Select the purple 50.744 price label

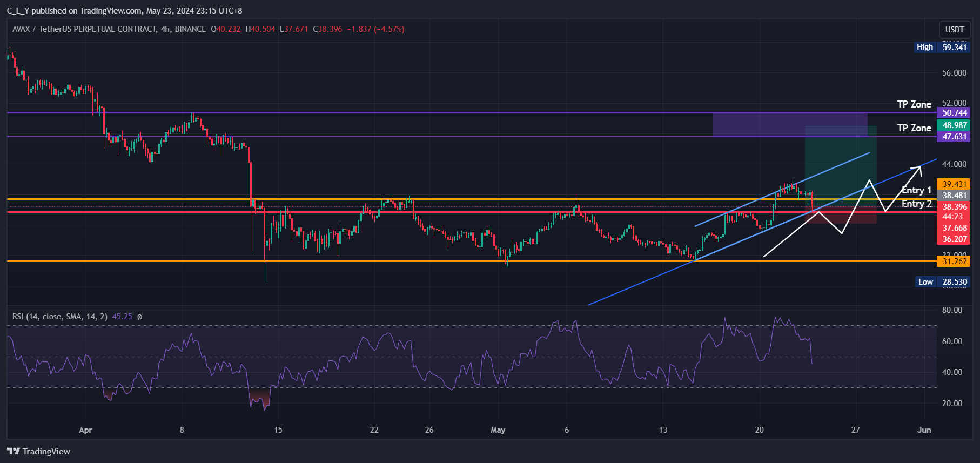tap(954, 113)
